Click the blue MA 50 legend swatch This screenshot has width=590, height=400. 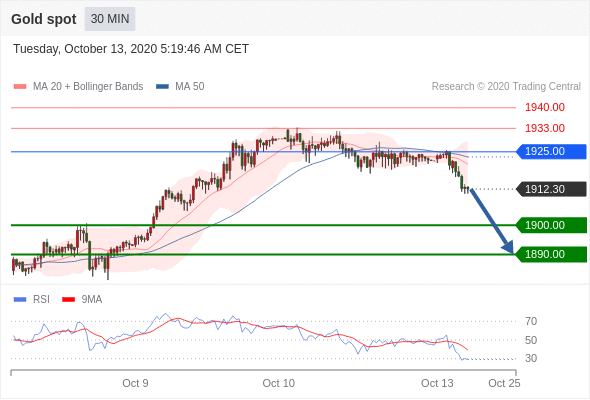(x=162, y=87)
